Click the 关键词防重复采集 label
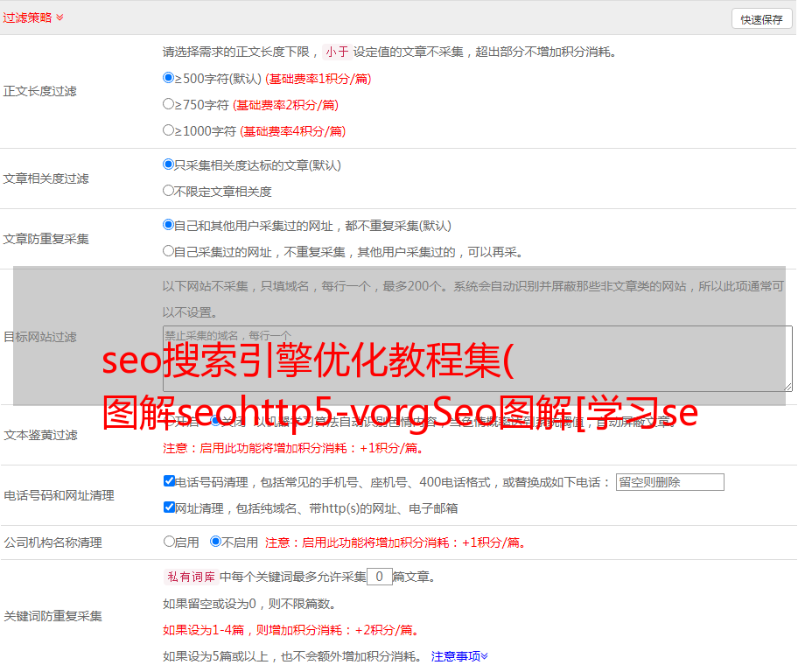798x672 pixels. coord(52,616)
